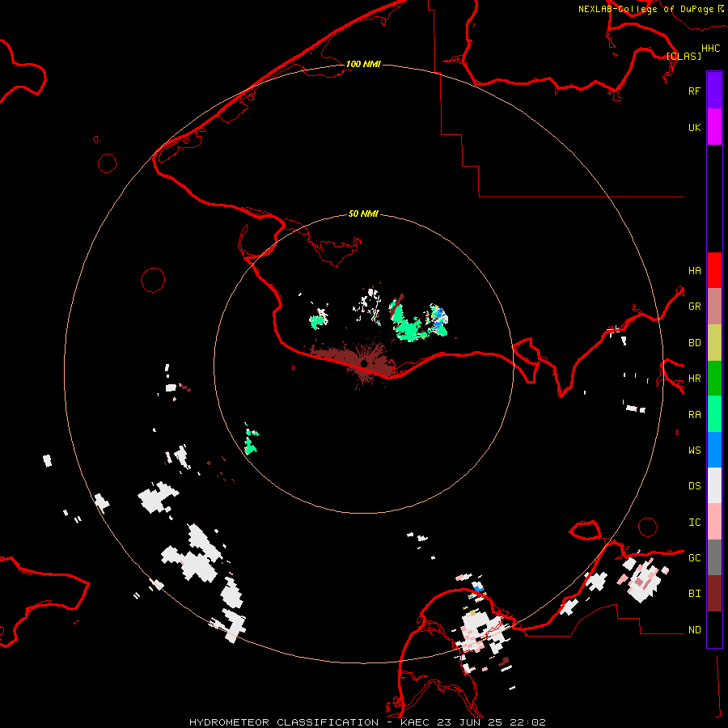Click the HYDROMETEOR CLASSIFICATION title text
This screenshot has height=728, width=728.
coord(284,722)
